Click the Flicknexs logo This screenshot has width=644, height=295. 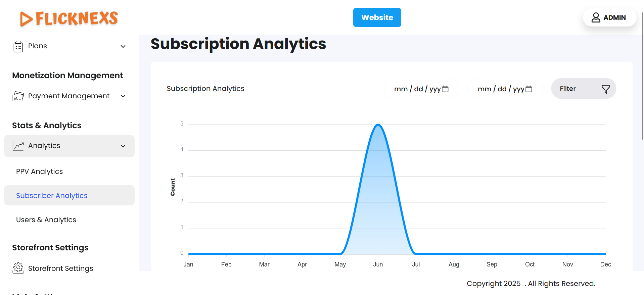tap(69, 18)
